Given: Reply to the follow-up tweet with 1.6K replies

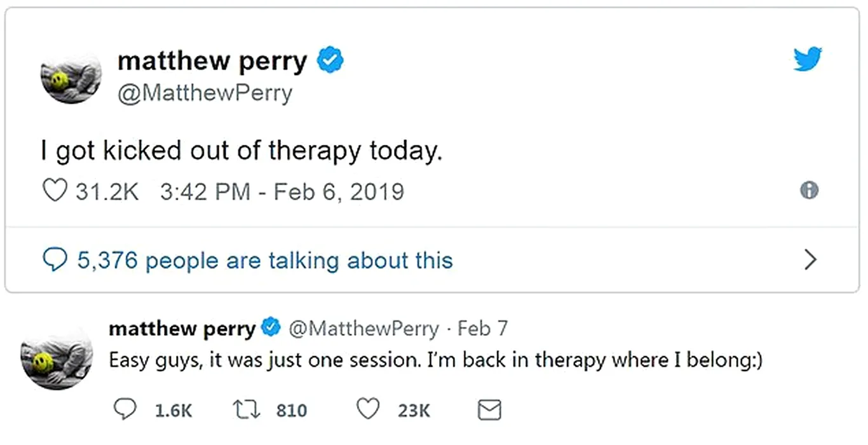Looking at the screenshot, I should point(125,410).
